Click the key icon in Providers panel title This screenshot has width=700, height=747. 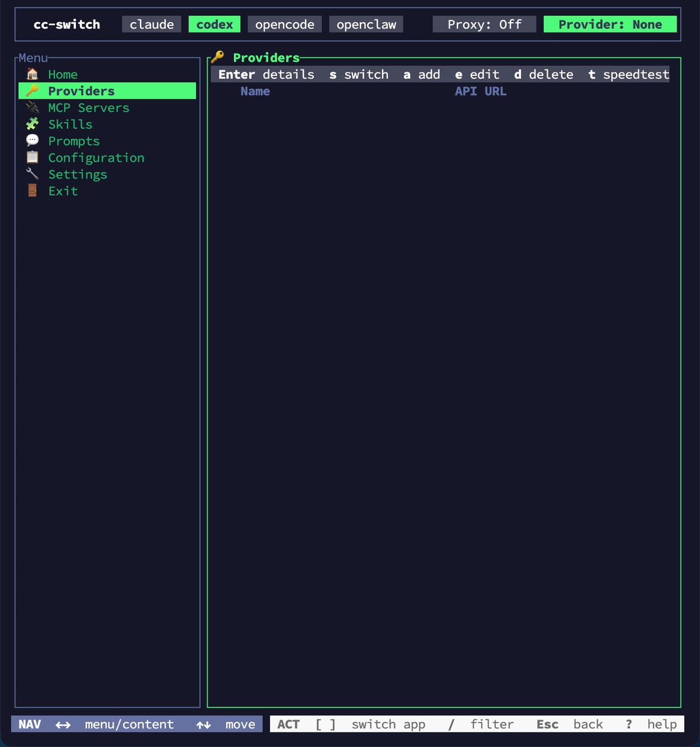[218, 57]
